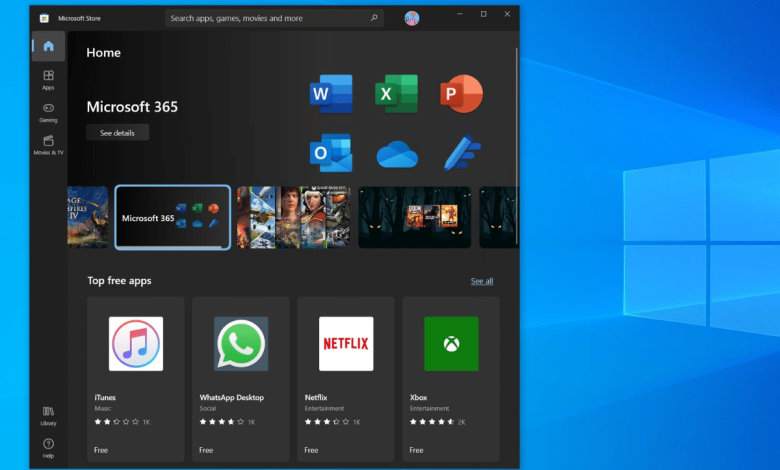This screenshot has width=780, height=470.
Task: Click the PowerPoint icon in the banner
Action: pyautogui.click(x=461, y=94)
